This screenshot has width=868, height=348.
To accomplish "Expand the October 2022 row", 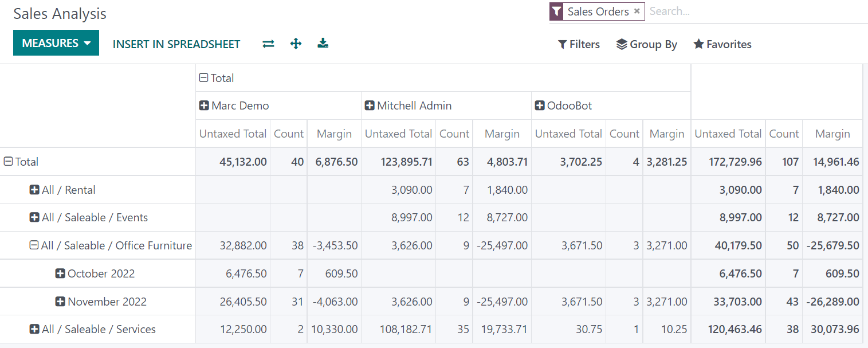I will 60,273.
